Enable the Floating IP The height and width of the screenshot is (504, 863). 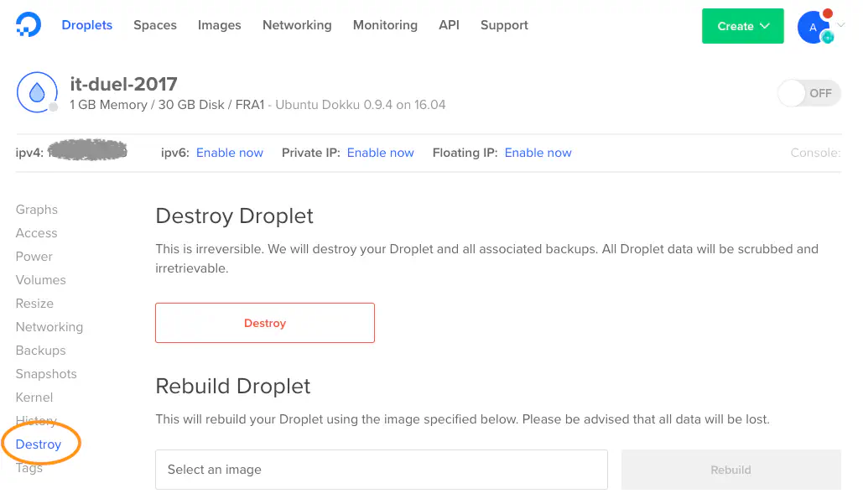(x=538, y=153)
